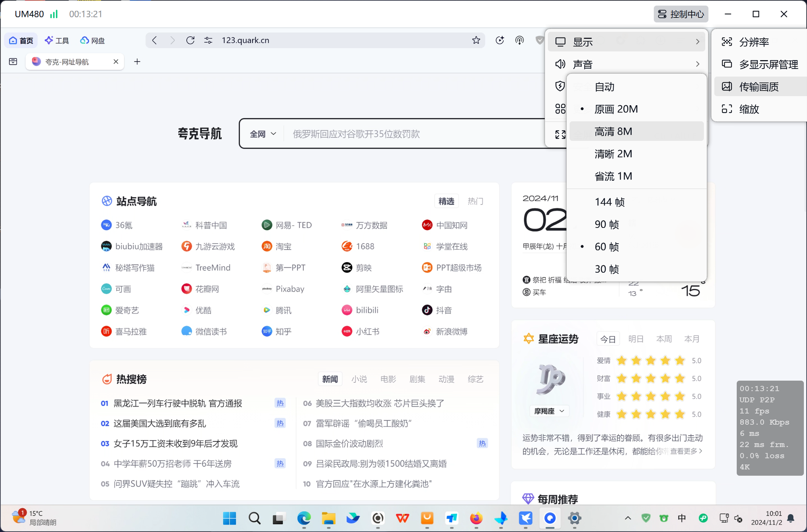Select the 144 帧 frame rate
This screenshot has height=532, width=807.
point(609,202)
